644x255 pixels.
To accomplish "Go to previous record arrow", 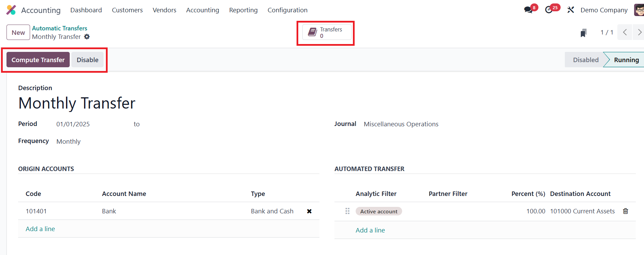I will pyautogui.click(x=625, y=32).
